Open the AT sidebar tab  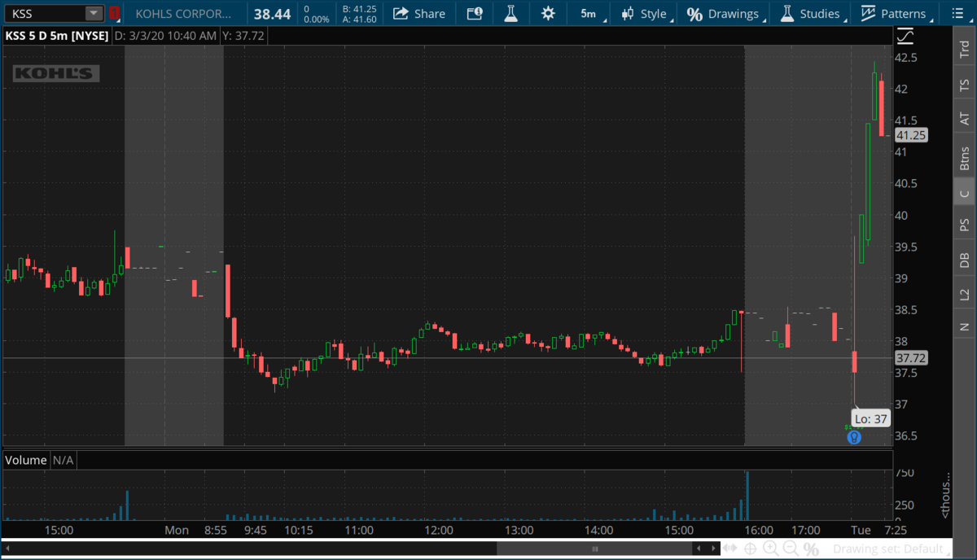[x=964, y=119]
